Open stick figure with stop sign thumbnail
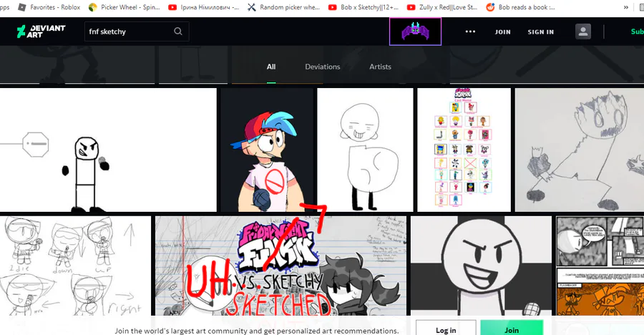This screenshot has height=335, width=644. 108,150
